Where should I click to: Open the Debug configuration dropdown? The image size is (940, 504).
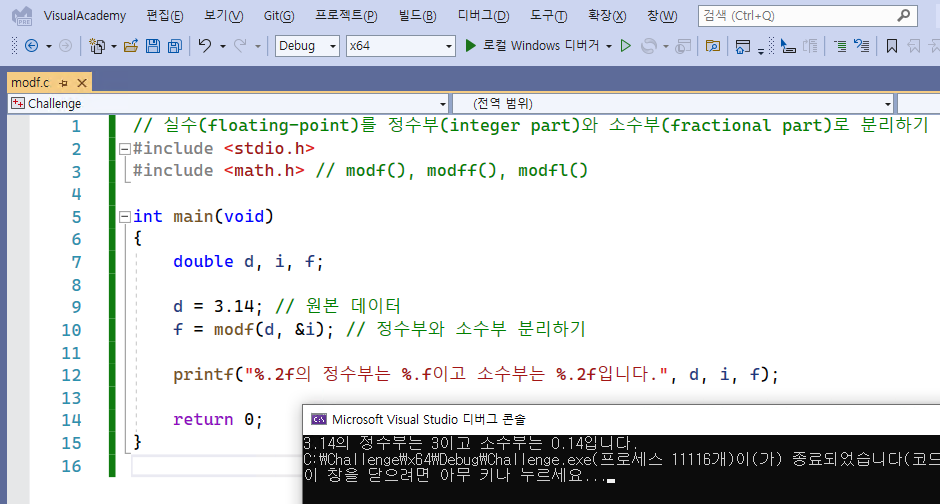pos(307,46)
